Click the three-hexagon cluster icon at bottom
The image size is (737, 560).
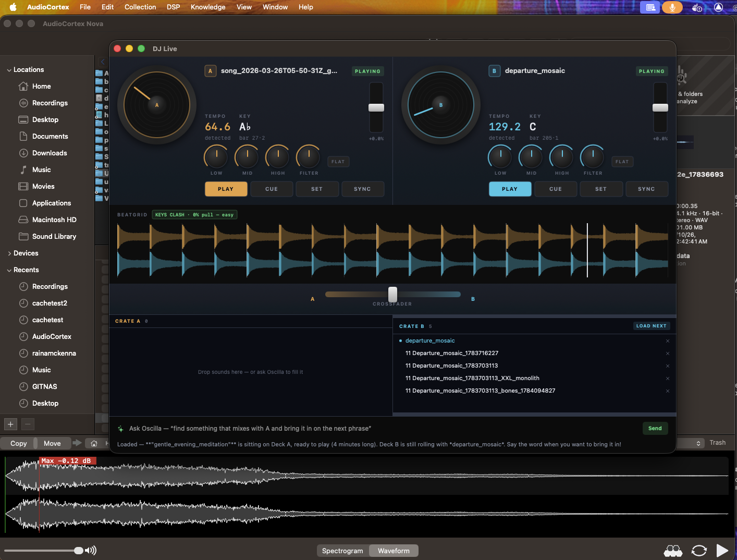click(x=673, y=550)
